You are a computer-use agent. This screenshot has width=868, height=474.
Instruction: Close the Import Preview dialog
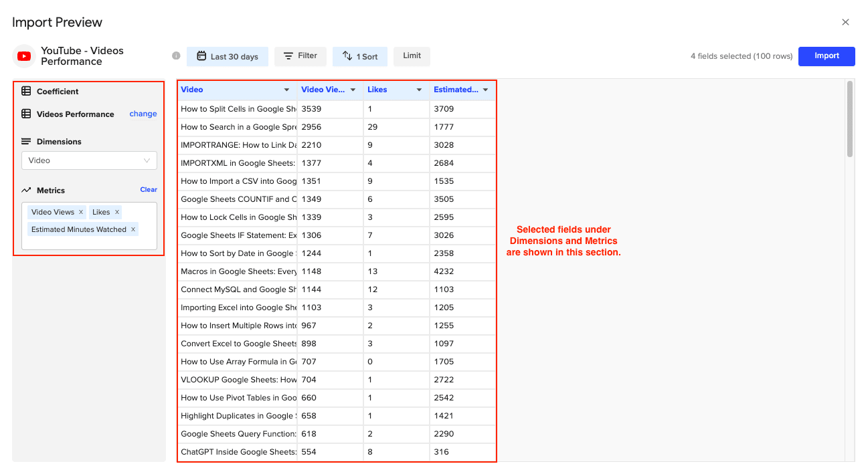845,22
